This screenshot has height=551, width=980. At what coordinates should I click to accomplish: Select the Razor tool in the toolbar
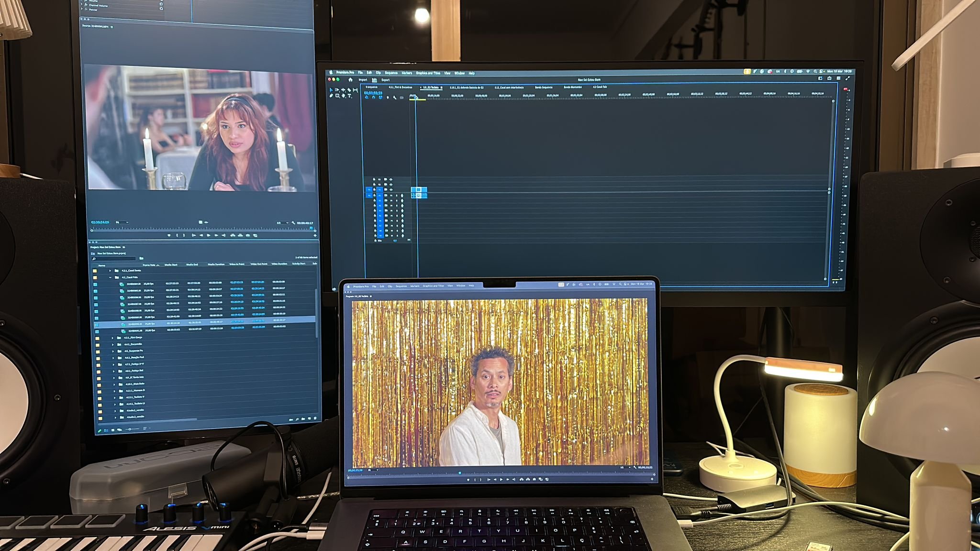[x=349, y=90]
